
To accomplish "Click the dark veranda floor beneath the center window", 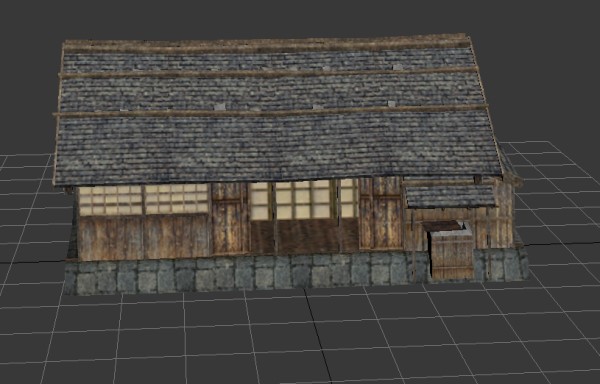I will 304,236.
